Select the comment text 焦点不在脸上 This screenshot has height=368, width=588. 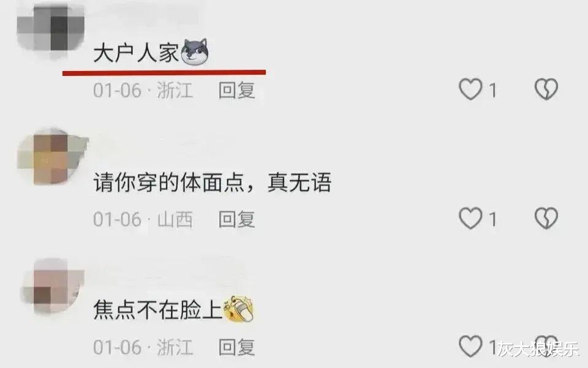pos(158,310)
